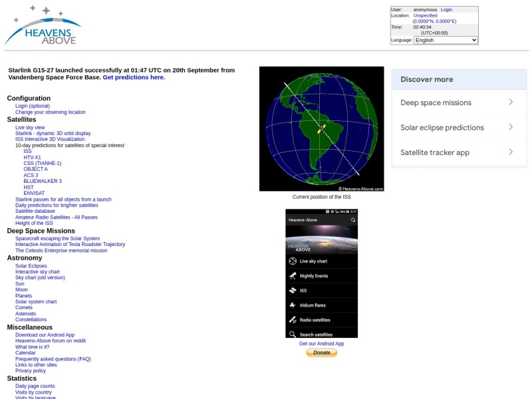532x399 pixels.
Task: Open Heavens-Above forum on reddit
Action: click(x=51, y=340)
